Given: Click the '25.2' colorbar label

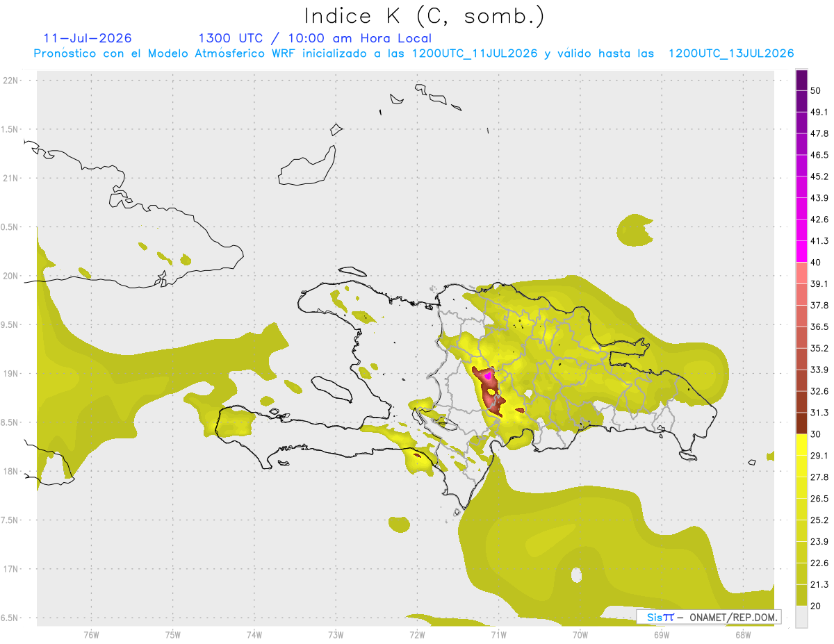Looking at the screenshot, I should coord(819,521).
